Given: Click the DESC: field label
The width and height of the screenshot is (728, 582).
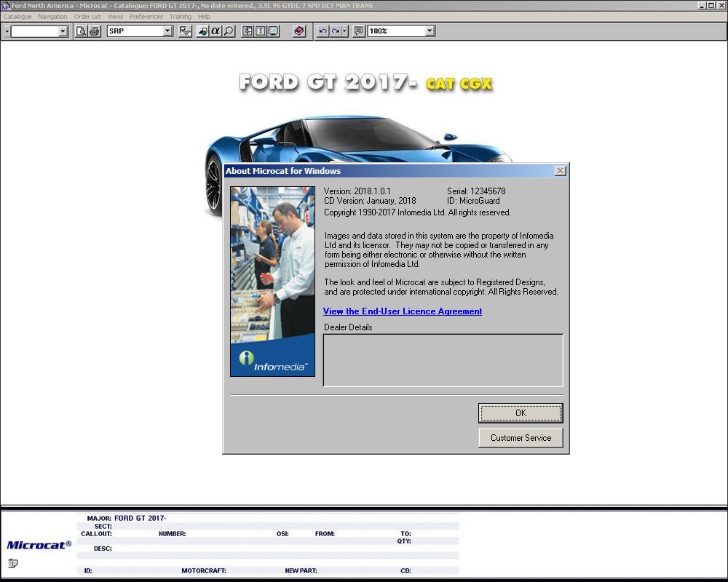Looking at the screenshot, I should (103, 548).
